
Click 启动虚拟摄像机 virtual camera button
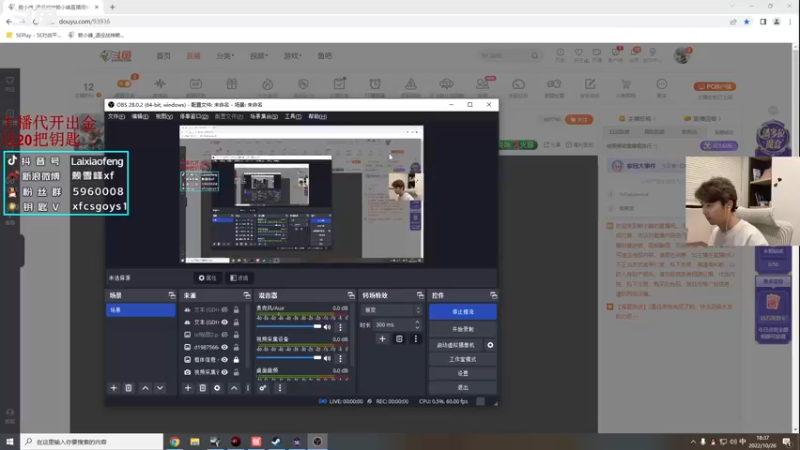(456, 345)
